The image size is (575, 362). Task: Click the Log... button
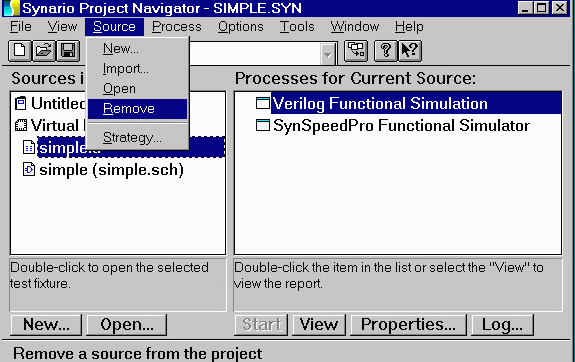click(x=502, y=325)
